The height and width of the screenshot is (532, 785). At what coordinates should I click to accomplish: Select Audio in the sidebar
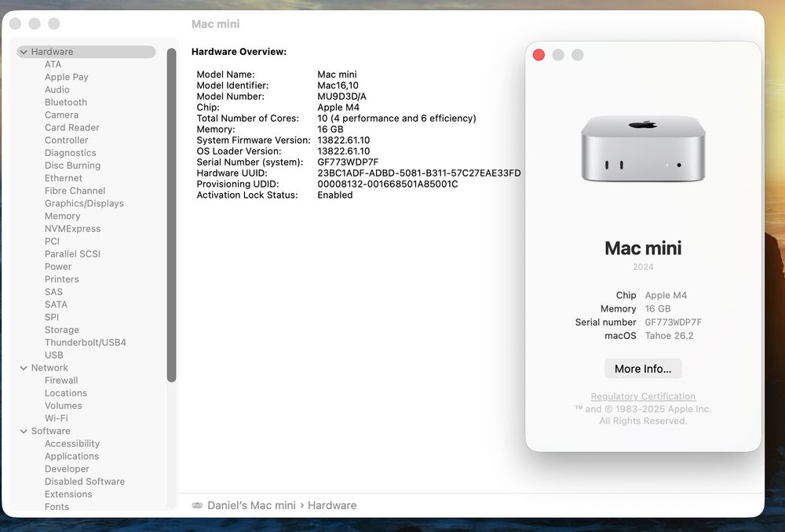click(57, 89)
